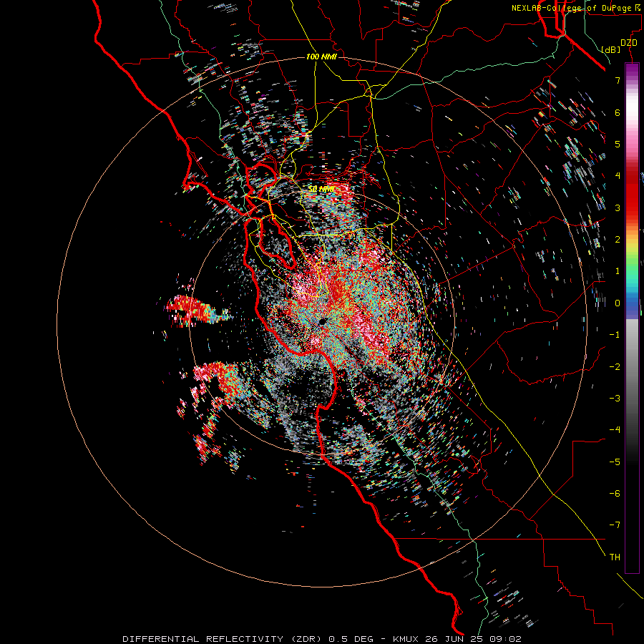Click the 6 value on color scale
This screenshot has width=644, height=644.
618,112
